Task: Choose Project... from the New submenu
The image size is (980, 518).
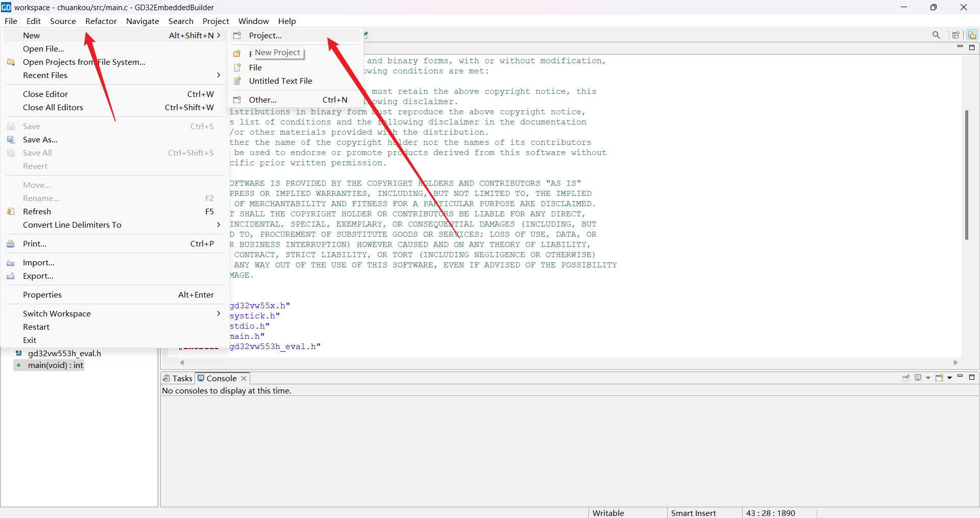Action: click(x=265, y=35)
